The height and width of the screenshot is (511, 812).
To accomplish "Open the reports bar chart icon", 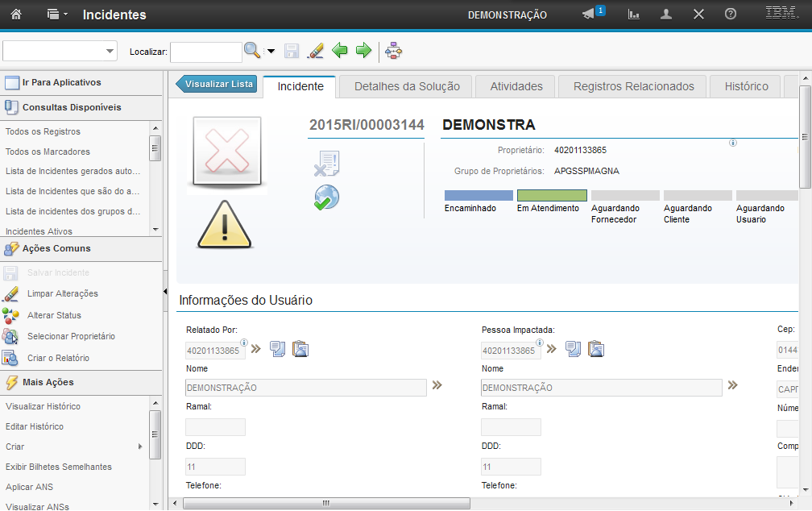I will [x=634, y=15].
